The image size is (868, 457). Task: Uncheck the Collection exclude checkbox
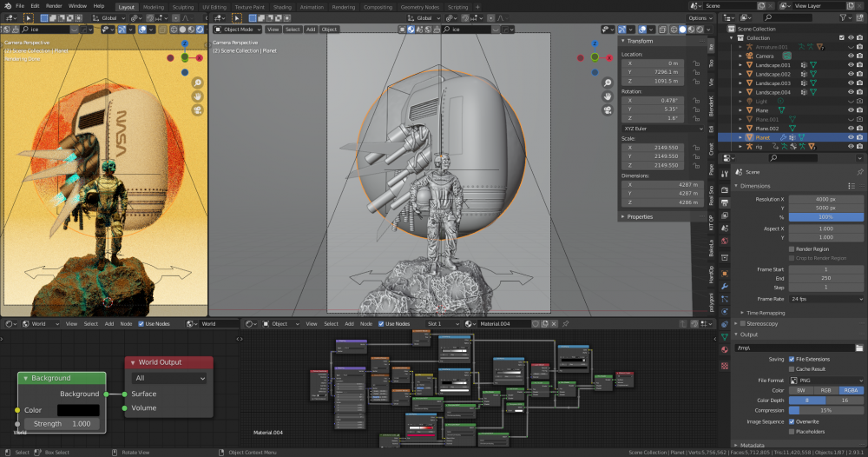(841, 37)
